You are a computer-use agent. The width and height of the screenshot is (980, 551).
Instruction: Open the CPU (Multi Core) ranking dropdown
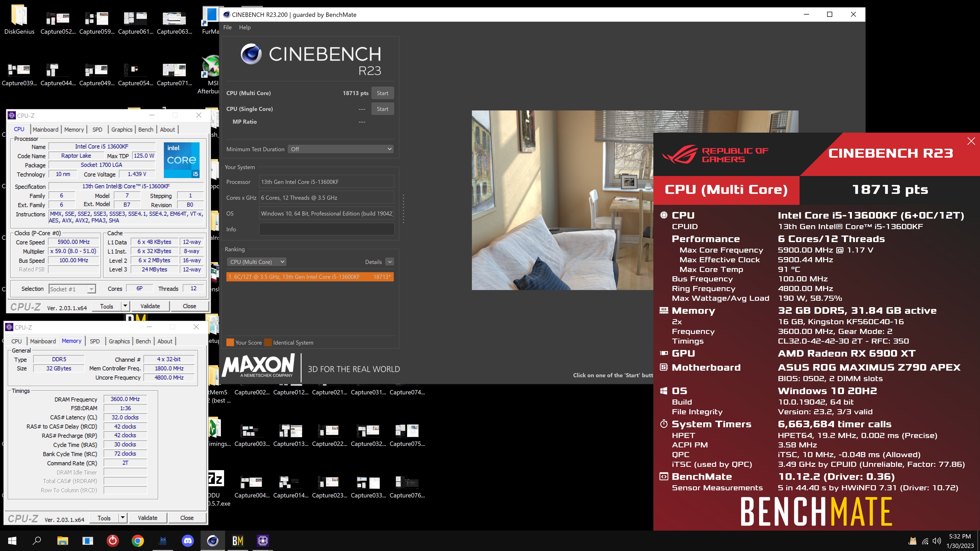pos(256,262)
